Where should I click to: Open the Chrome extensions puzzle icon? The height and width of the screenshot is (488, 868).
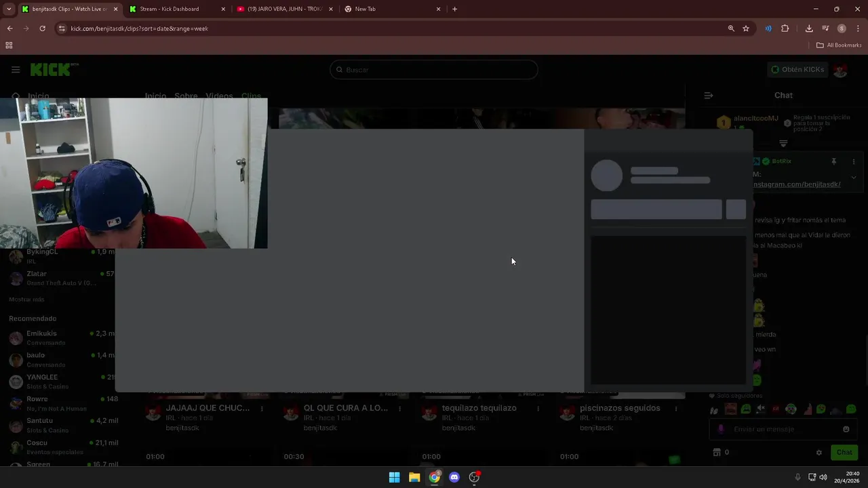point(785,28)
